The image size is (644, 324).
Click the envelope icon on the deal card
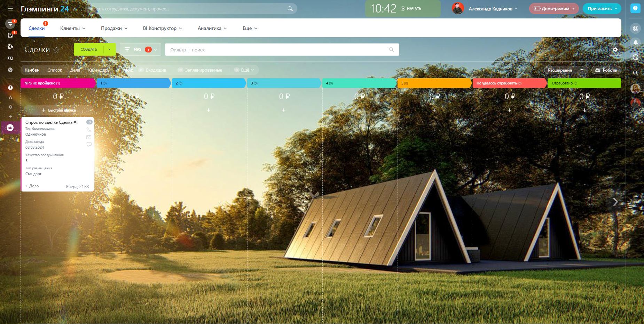[89, 137]
